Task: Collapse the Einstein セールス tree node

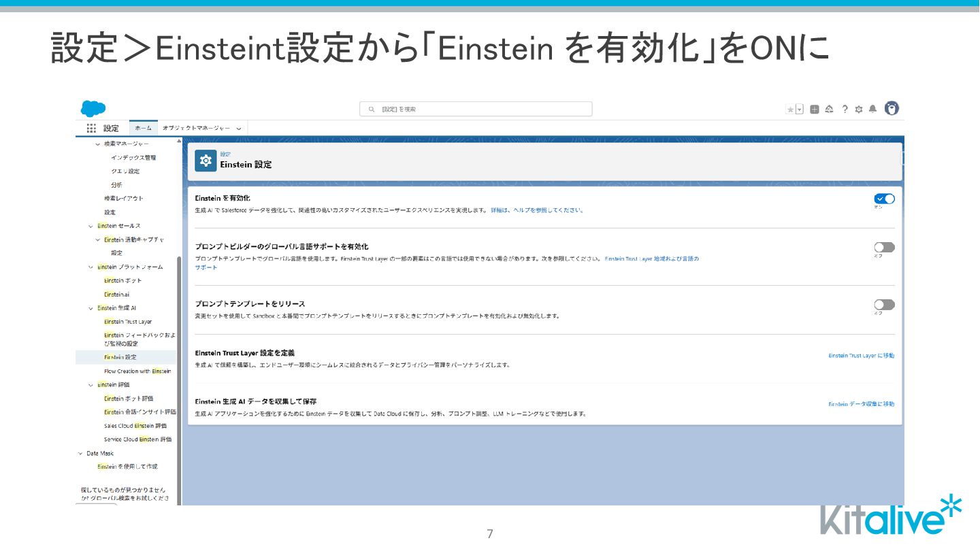Action: pyautogui.click(x=91, y=226)
